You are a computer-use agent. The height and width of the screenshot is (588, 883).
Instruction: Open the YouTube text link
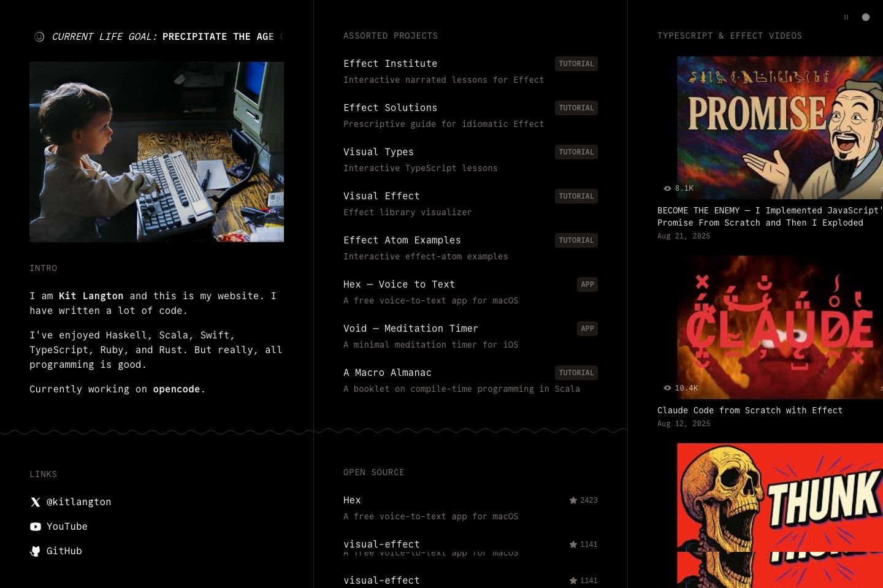67,527
